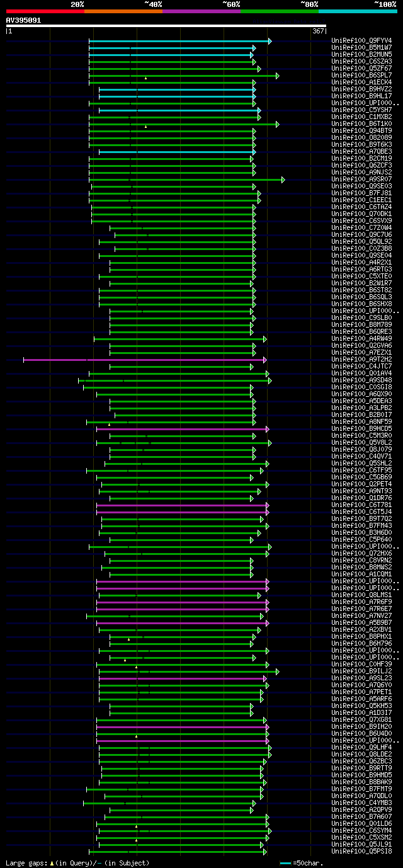This screenshot has height=868, width=403.
Task: Select label UniRef100_C9SLB0
Action: [x=361, y=318]
